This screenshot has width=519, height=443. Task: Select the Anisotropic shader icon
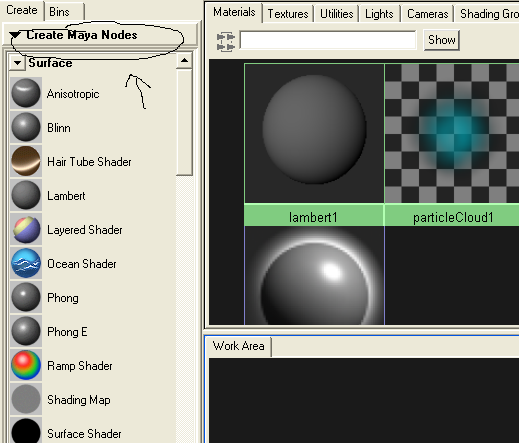[x=26, y=93]
